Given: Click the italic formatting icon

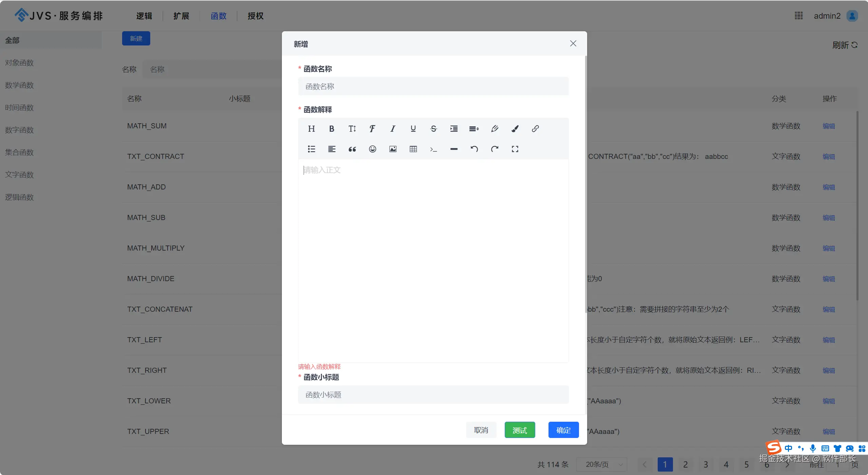Looking at the screenshot, I should pyautogui.click(x=393, y=129).
